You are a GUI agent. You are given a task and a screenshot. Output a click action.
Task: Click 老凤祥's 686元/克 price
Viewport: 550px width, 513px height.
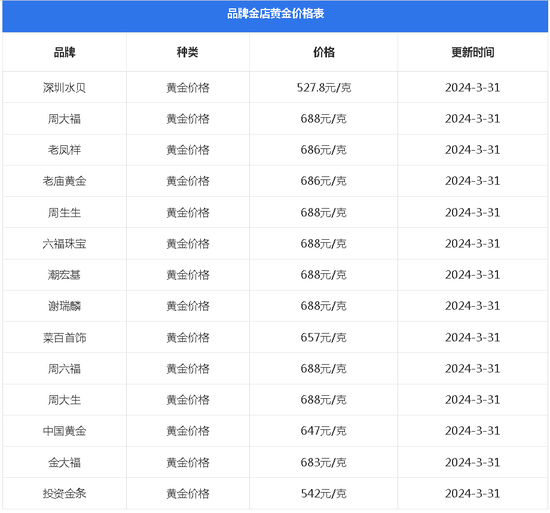click(x=324, y=150)
